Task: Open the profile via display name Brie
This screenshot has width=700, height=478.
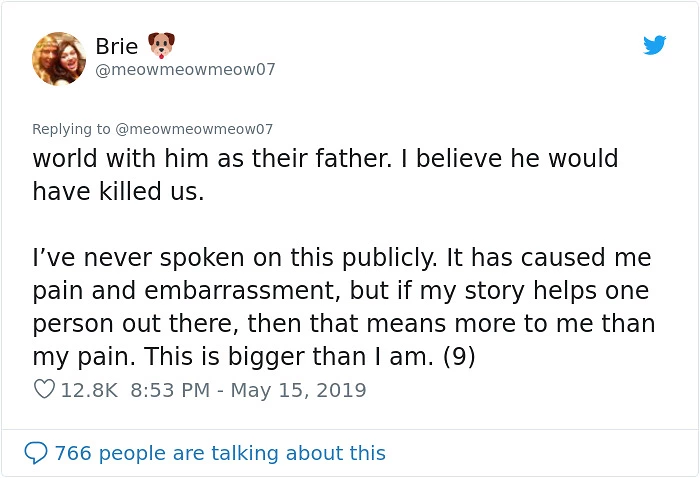Action: [117, 46]
